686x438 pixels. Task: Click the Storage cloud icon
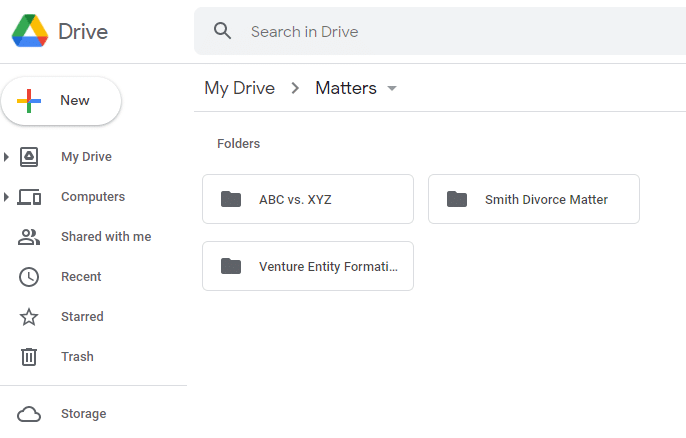click(x=29, y=414)
